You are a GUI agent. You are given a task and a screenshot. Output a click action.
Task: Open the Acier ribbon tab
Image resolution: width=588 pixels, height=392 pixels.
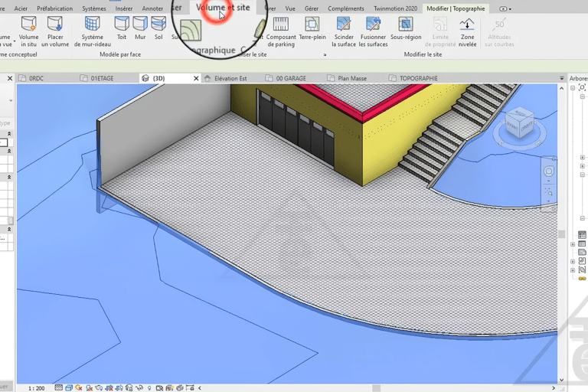(x=21, y=8)
